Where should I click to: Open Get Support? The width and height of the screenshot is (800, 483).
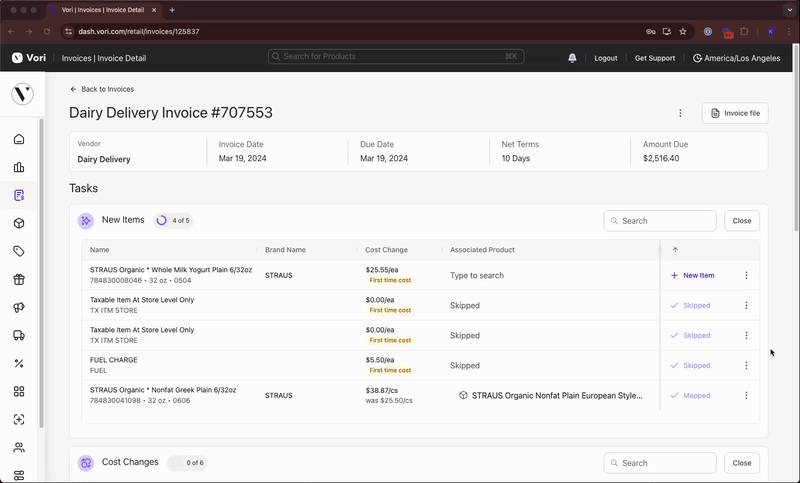[655, 58]
